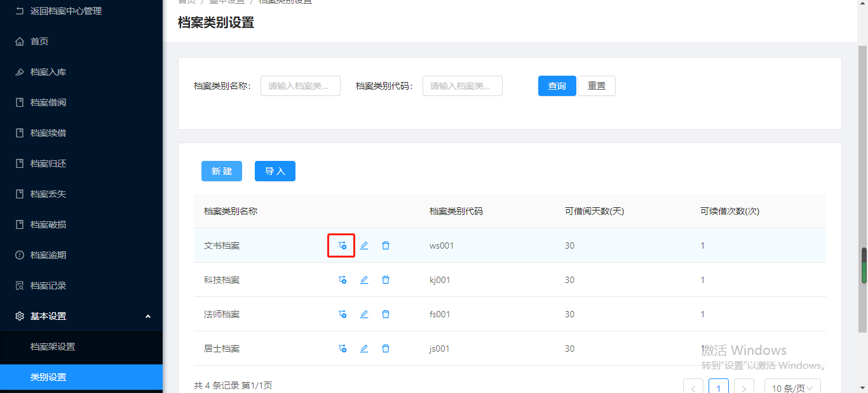Image resolution: width=868 pixels, height=393 pixels.
Task: Click the 档案续借 sidebar icon
Action: point(20,133)
